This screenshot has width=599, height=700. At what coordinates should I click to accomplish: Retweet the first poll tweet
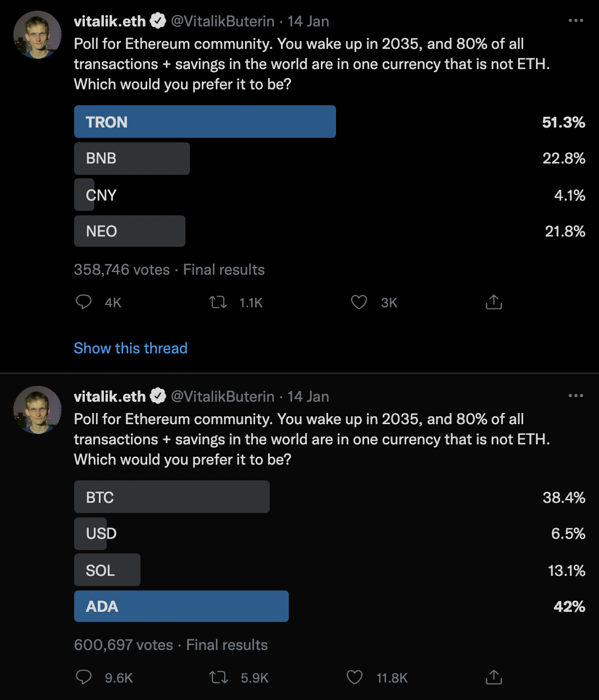218,302
